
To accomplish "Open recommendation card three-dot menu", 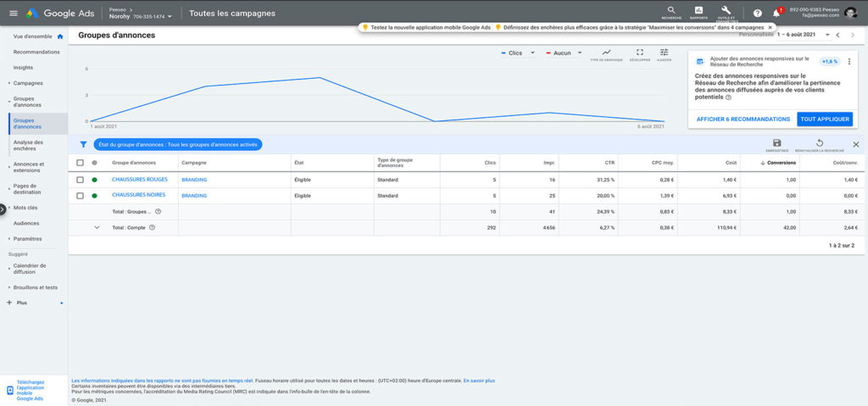I will pyautogui.click(x=849, y=62).
